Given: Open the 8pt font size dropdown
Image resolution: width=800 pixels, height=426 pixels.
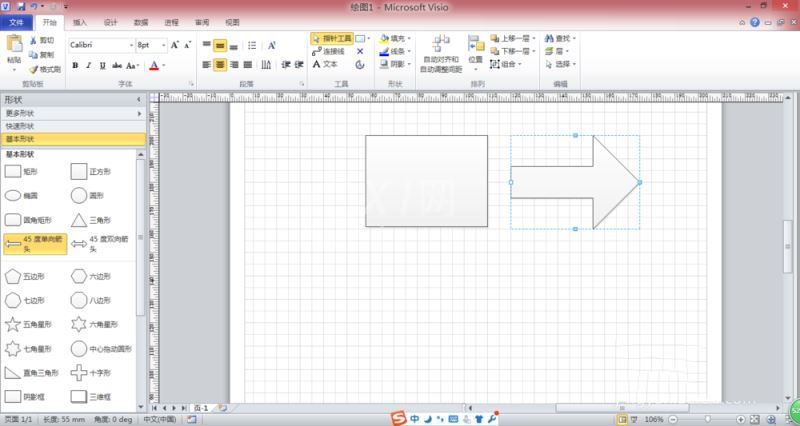Looking at the screenshot, I should (x=164, y=45).
